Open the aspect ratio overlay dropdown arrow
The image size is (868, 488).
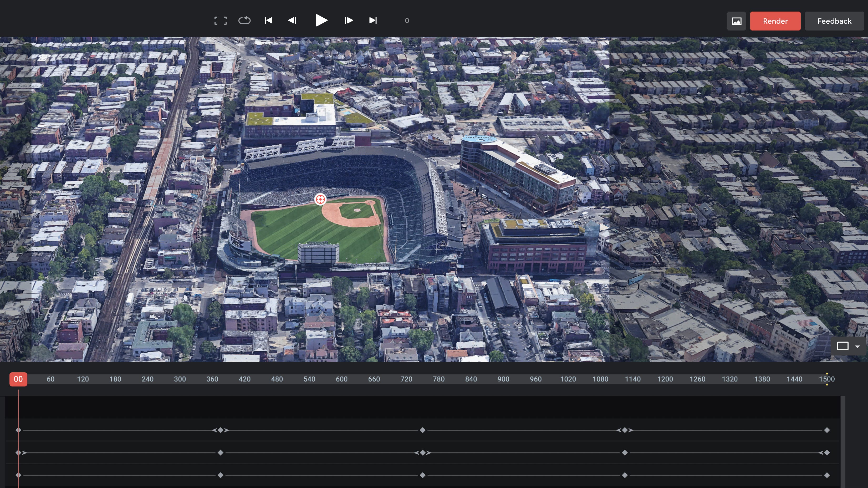coord(857,346)
